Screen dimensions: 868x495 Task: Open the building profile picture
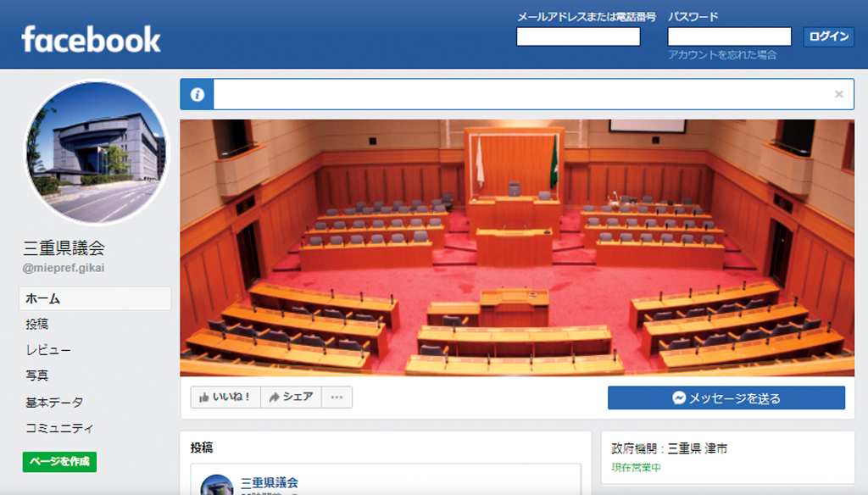97,152
